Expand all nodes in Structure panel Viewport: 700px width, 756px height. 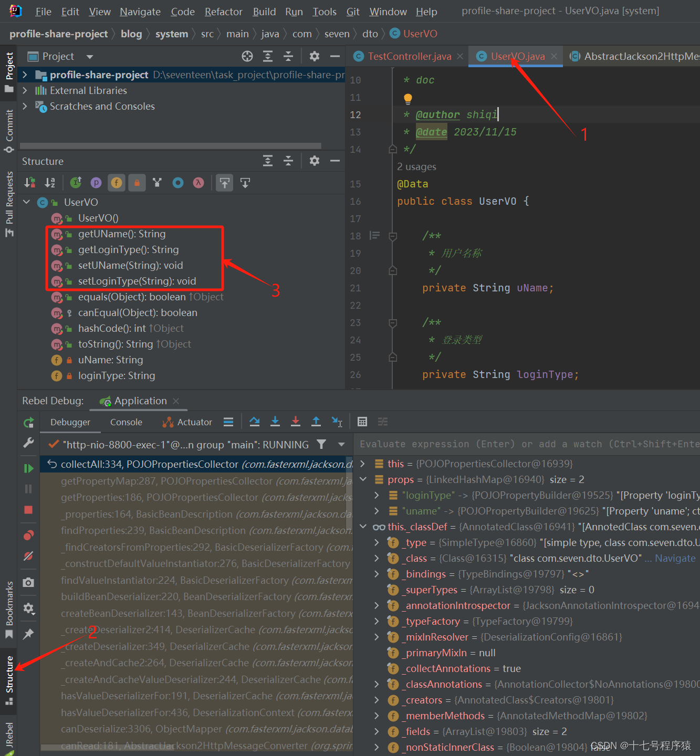[268, 161]
